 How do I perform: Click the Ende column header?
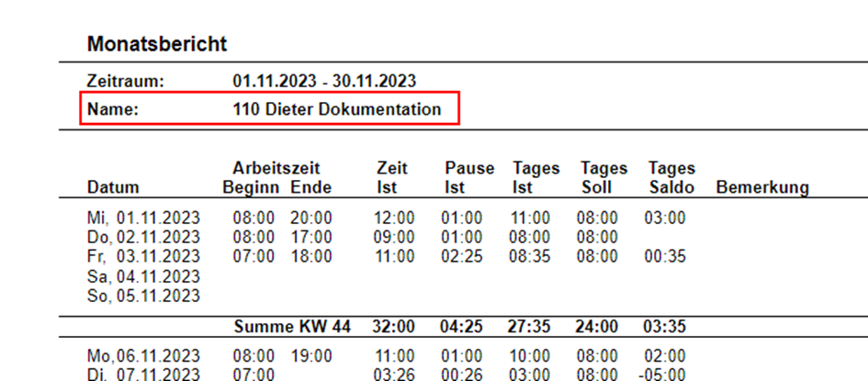311,187
